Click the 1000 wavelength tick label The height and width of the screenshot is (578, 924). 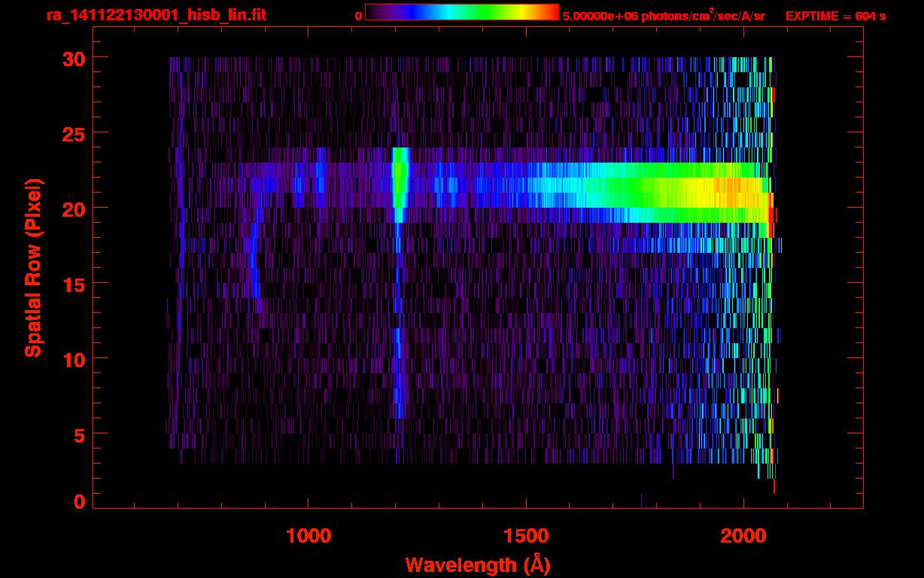point(309,536)
